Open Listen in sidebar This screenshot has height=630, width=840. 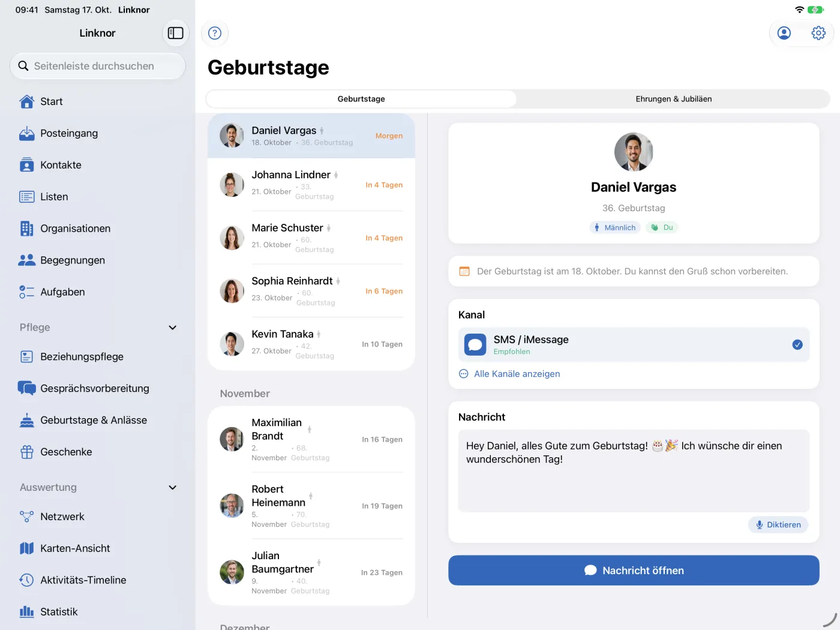[98, 197]
